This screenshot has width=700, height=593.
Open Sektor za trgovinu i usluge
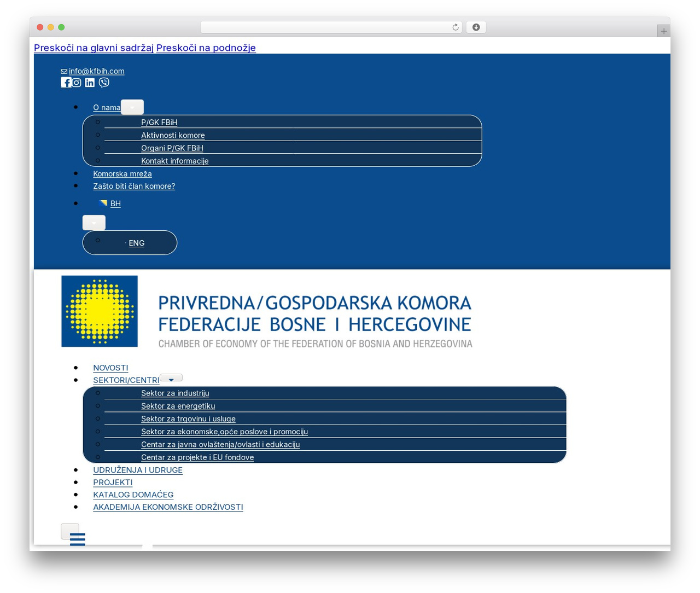pos(188,419)
